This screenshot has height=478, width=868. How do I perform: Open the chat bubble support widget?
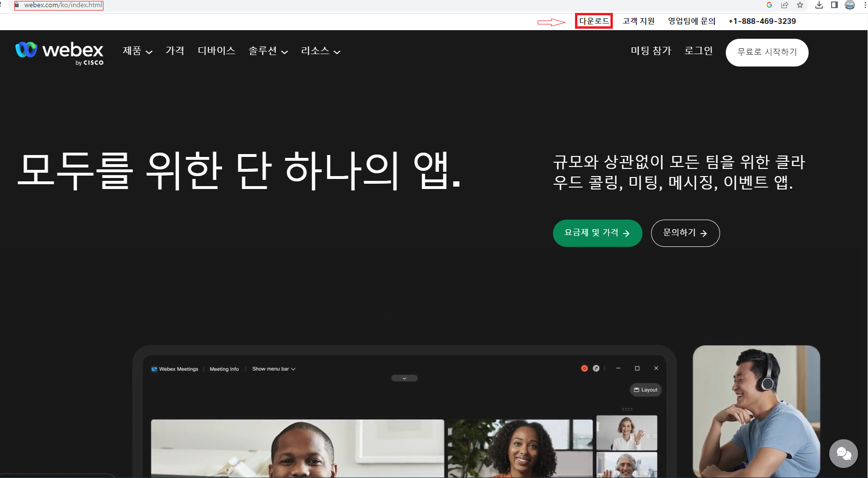tap(844, 453)
